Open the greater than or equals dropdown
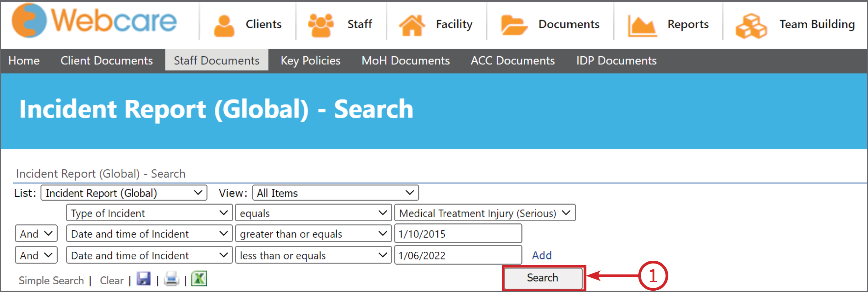This screenshot has width=868, height=292. tap(313, 234)
